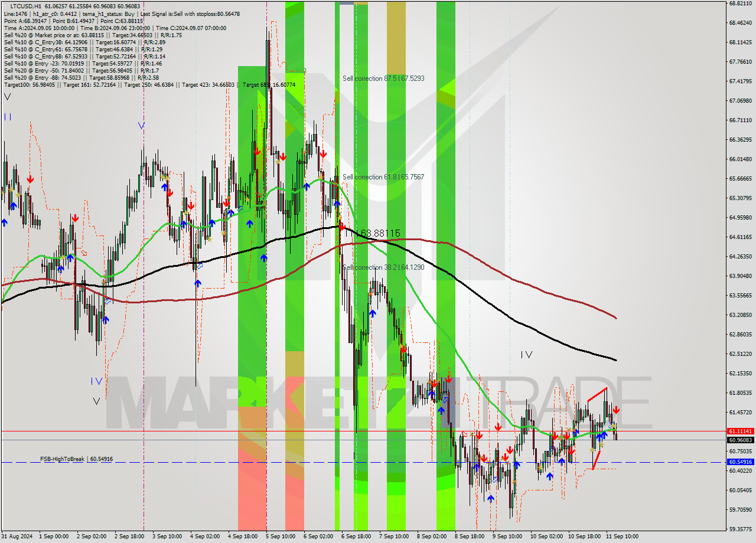Click the 68.82110 price axis value
The width and height of the screenshot is (756, 543).
pos(741,3)
